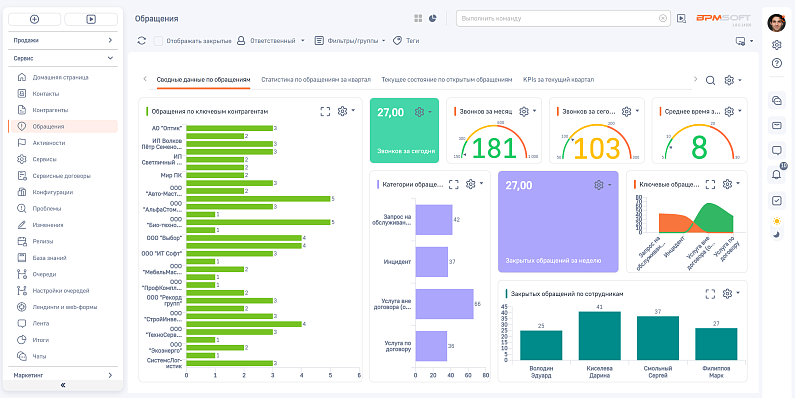Click the search magnifier beside dashboard tabs
The height and width of the screenshot is (398, 795).
[x=710, y=80]
